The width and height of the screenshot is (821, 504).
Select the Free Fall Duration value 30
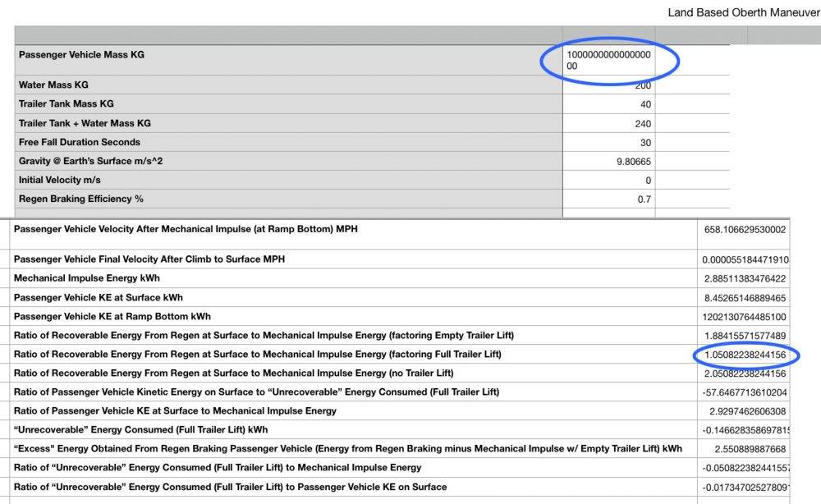tap(645, 142)
